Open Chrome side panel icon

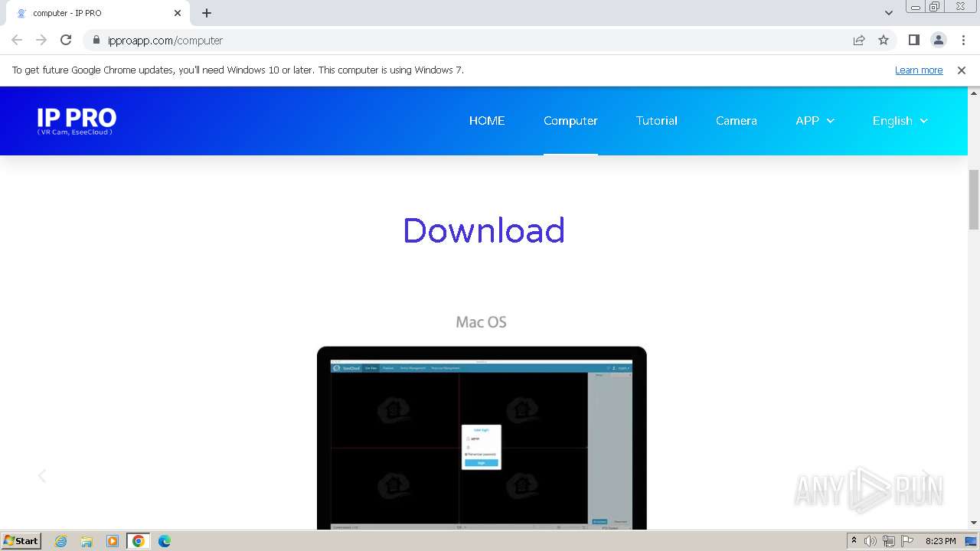[x=913, y=40]
